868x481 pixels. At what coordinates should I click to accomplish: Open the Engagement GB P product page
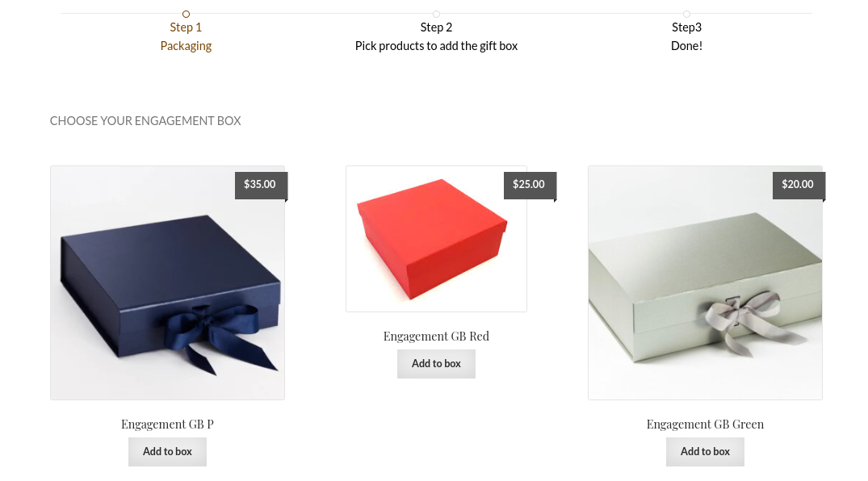(167, 424)
